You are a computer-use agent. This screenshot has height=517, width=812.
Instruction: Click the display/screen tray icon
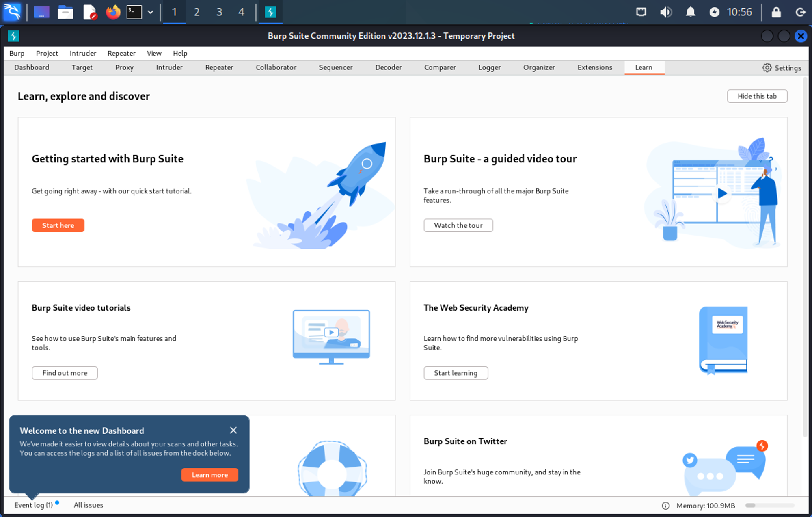[641, 12]
